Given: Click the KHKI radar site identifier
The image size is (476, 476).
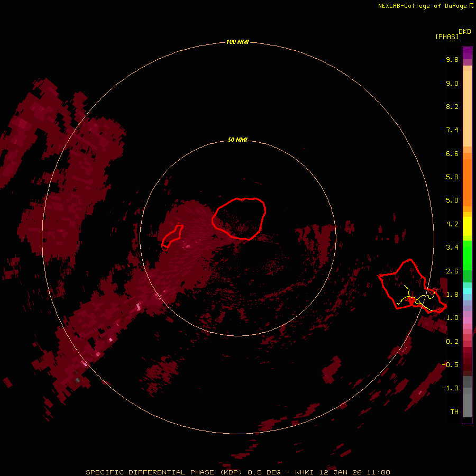Looking at the screenshot, I should pyautogui.click(x=306, y=472).
